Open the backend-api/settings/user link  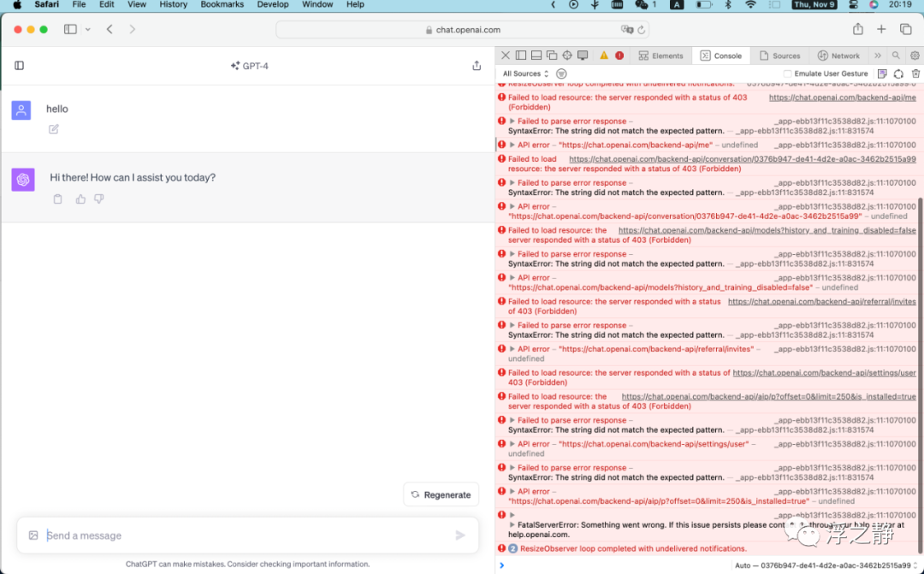click(825, 373)
